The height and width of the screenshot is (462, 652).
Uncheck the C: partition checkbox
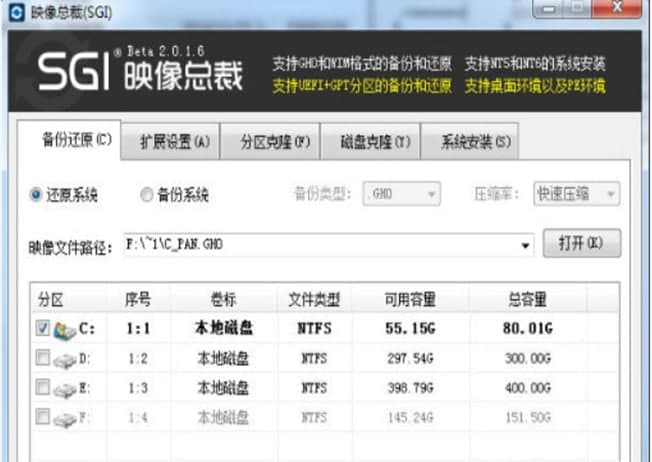42,328
